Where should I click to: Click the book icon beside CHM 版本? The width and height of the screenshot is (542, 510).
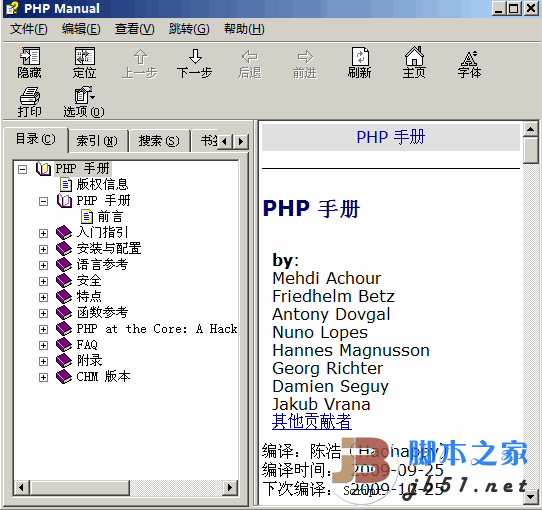(x=64, y=377)
